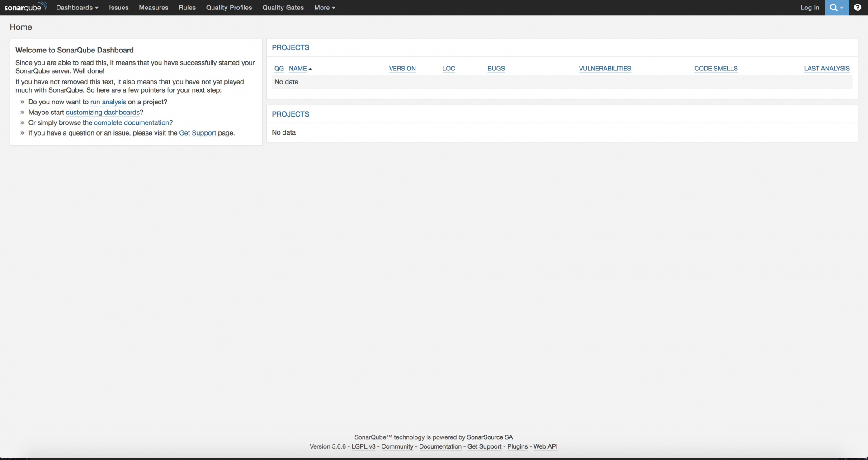Open the LGPL v3 footer link
The image size is (868, 460).
(363, 447)
